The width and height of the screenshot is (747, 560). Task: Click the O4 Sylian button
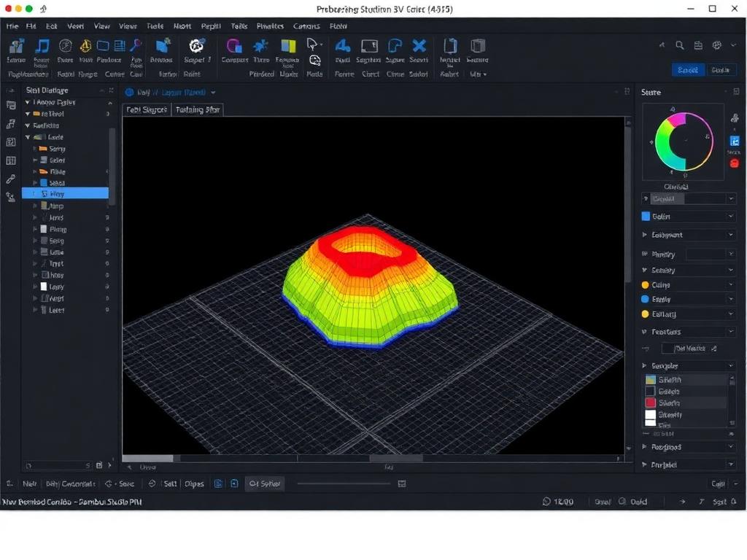click(x=265, y=484)
